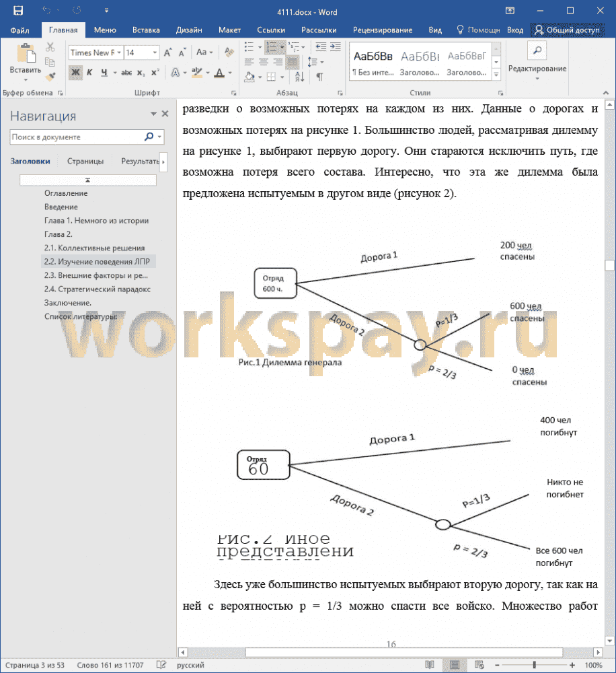Jump to heading Глава 1. Немного из истории
Screen dimensions: 616x673
[97, 221]
